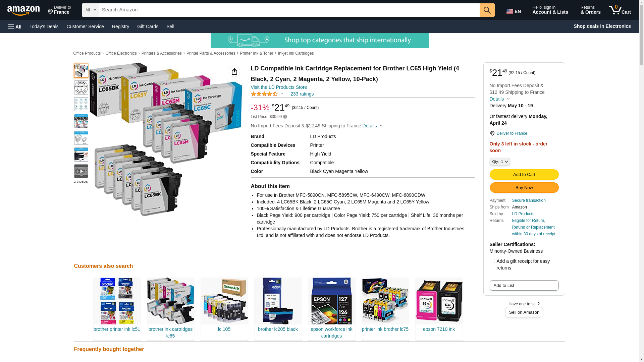Click the List Price info icon

point(285,117)
